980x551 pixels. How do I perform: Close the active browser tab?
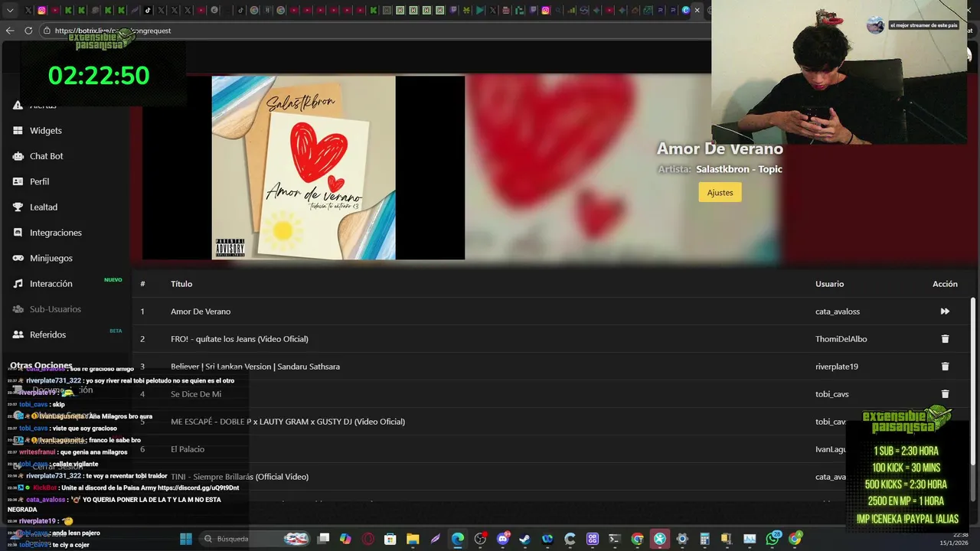point(697,10)
